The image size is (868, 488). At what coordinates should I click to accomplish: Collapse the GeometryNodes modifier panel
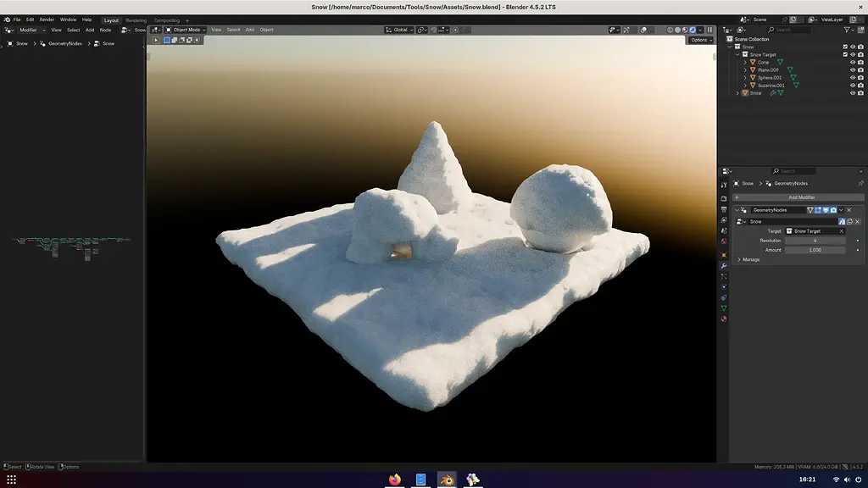tap(737, 210)
